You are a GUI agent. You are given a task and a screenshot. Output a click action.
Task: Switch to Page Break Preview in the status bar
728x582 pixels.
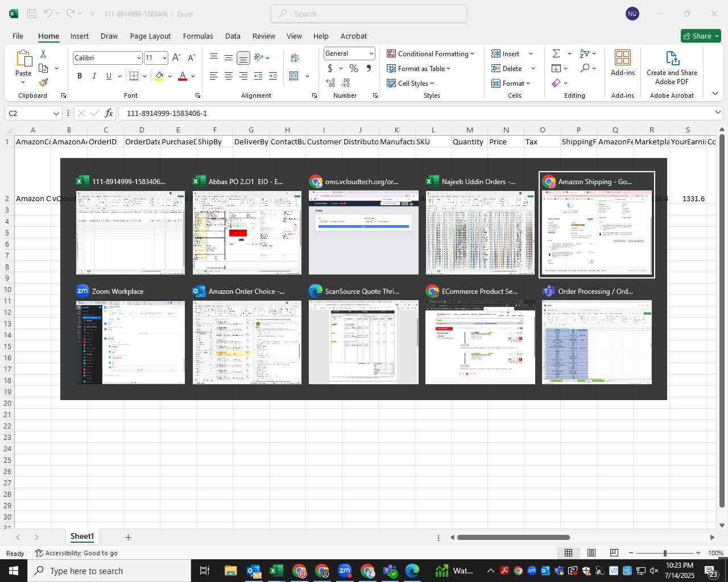pyautogui.click(x=614, y=553)
